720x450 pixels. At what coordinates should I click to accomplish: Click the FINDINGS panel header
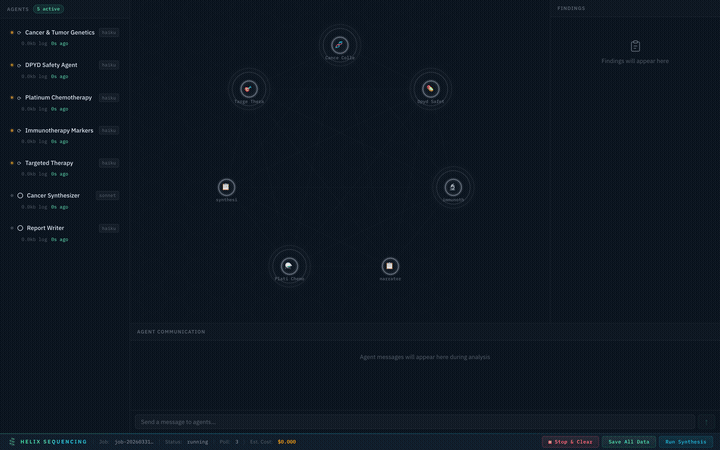pyautogui.click(x=571, y=8)
